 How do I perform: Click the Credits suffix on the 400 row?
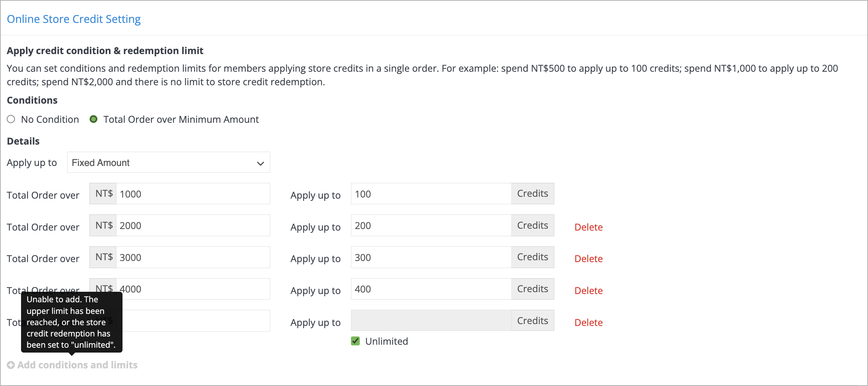click(532, 289)
